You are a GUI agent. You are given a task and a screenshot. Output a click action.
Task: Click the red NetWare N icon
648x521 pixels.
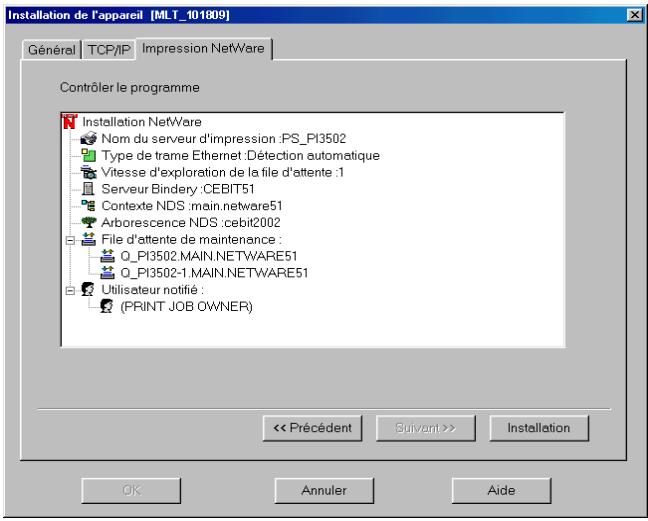[x=69, y=121]
